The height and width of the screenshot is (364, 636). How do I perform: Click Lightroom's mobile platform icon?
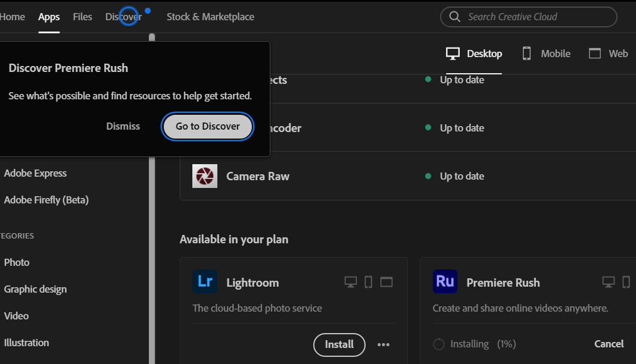368,282
